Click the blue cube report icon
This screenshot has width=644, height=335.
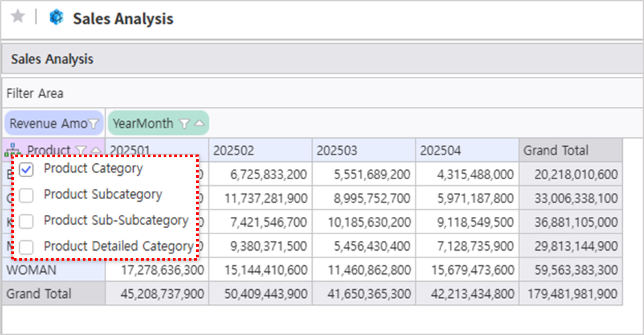click(x=56, y=17)
